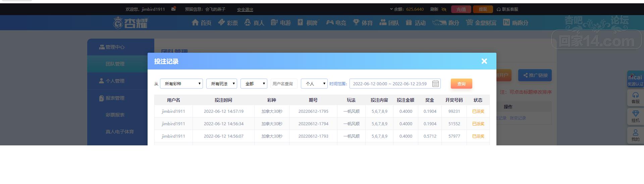This screenshot has width=644, height=184.
Task: Click 查询 search button
Action: (462, 84)
